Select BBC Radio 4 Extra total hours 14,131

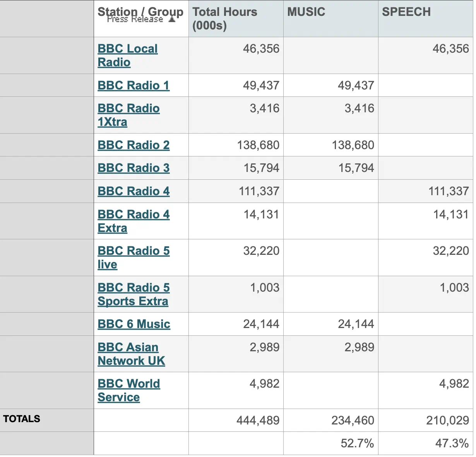click(262, 214)
